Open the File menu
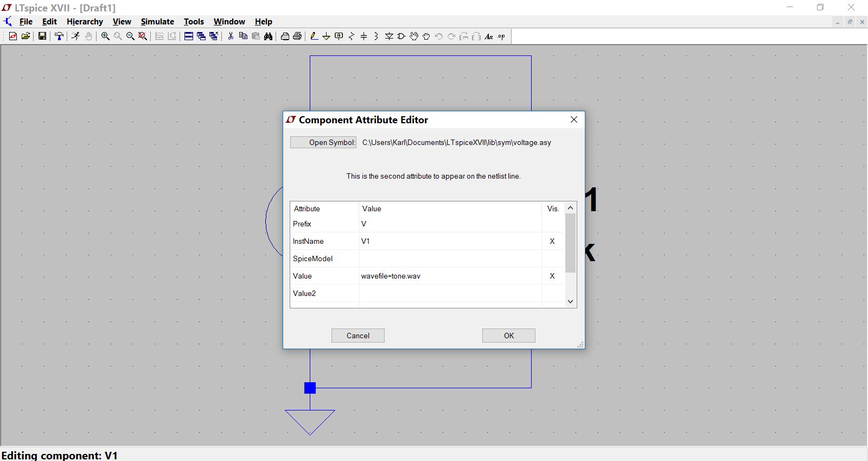868x461 pixels. (26, 22)
